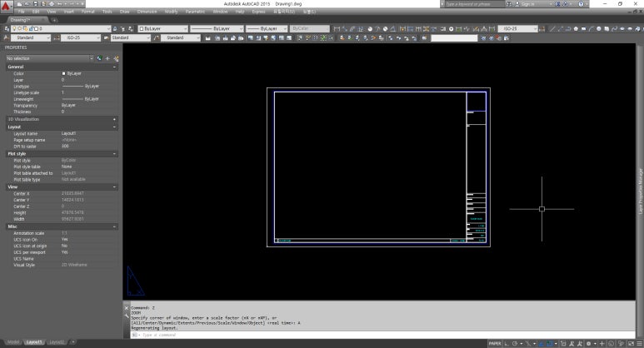Image resolution: width=644 pixels, height=348 pixels.
Task: Open the ByLayer lineweight dropdown
Action: (x=267, y=29)
